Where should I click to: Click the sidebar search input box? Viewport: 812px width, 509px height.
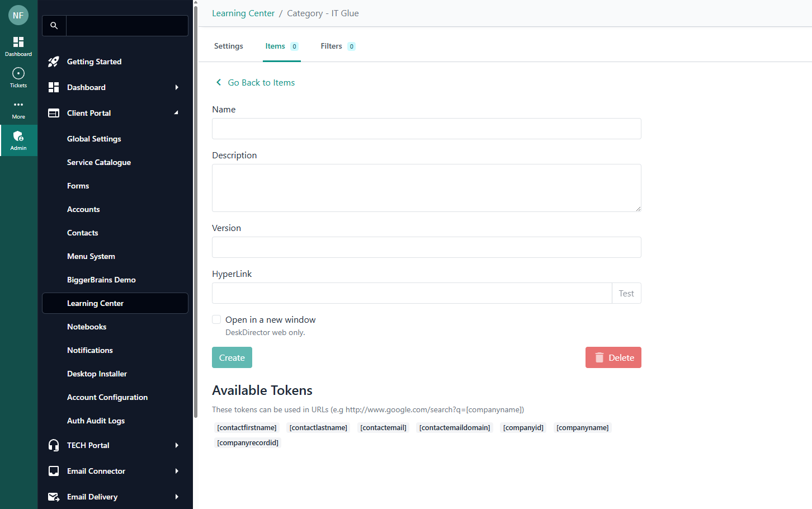[x=127, y=26]
